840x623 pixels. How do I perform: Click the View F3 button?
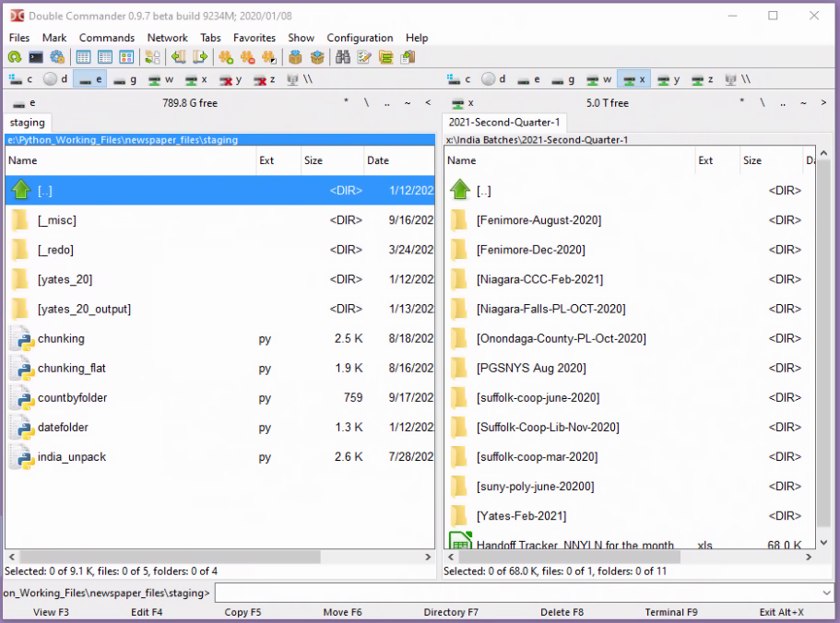tap(51, 612)
